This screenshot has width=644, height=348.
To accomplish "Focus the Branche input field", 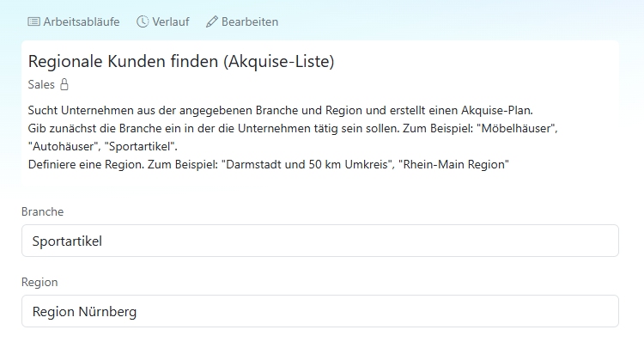I will (319, 241).
